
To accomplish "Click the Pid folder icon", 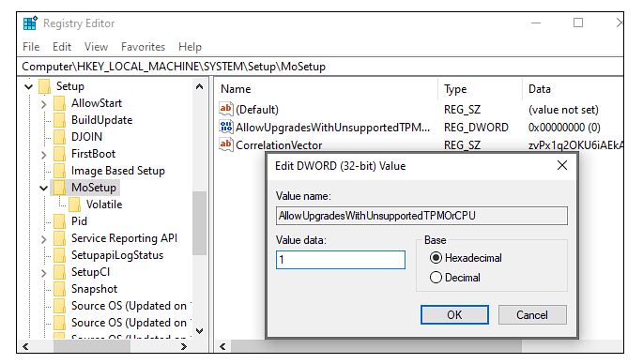I will 59,221.
